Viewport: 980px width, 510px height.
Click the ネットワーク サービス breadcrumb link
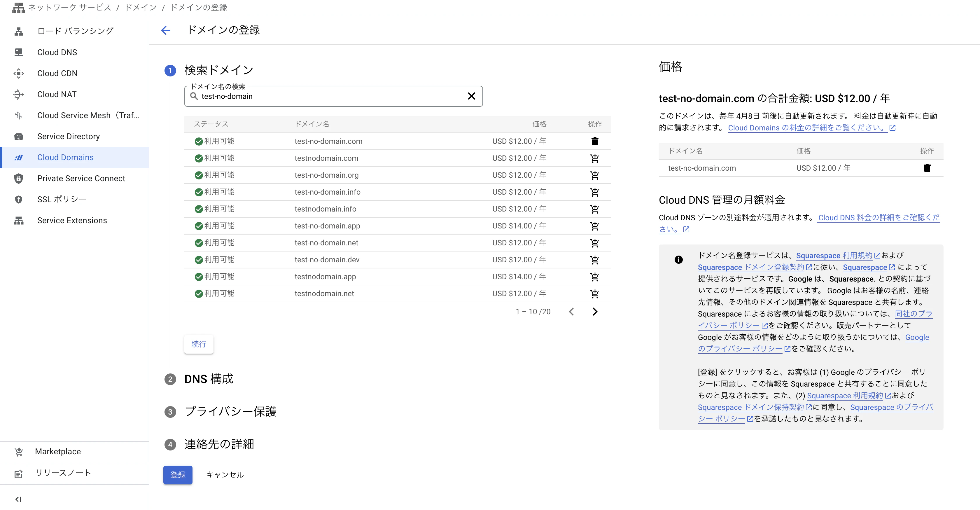pos(70,8)
